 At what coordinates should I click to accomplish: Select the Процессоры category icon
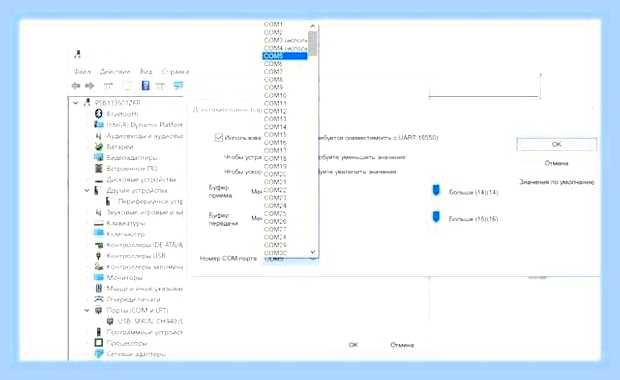(99, 343)
